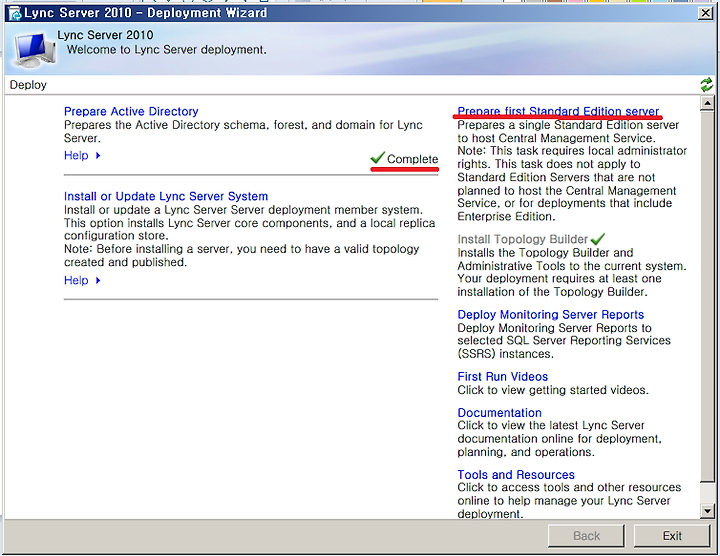This screenshot has height=556, width=720.
Task: Click the disabled Install Topology Builder link
Action: click(523, 239)
